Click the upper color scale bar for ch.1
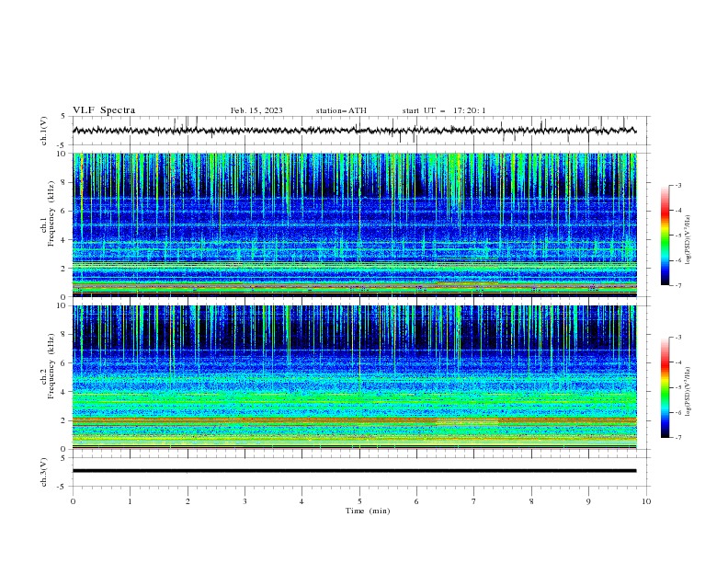The image size is (728, 563). (x=665, y=236)
